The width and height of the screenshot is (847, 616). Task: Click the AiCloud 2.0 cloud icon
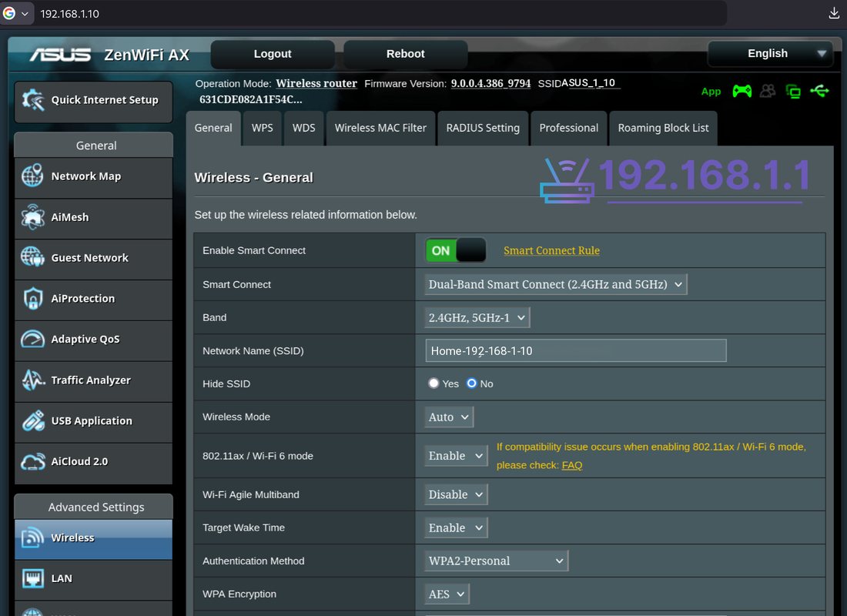[x=33, y=461]
